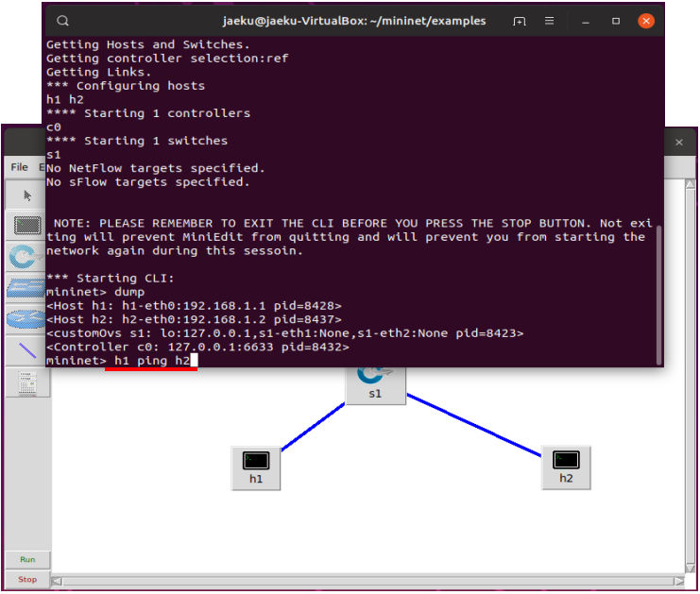700x594 pixels.
Task: Click the blue link between s1 and h1
Action: click(314, 427)
